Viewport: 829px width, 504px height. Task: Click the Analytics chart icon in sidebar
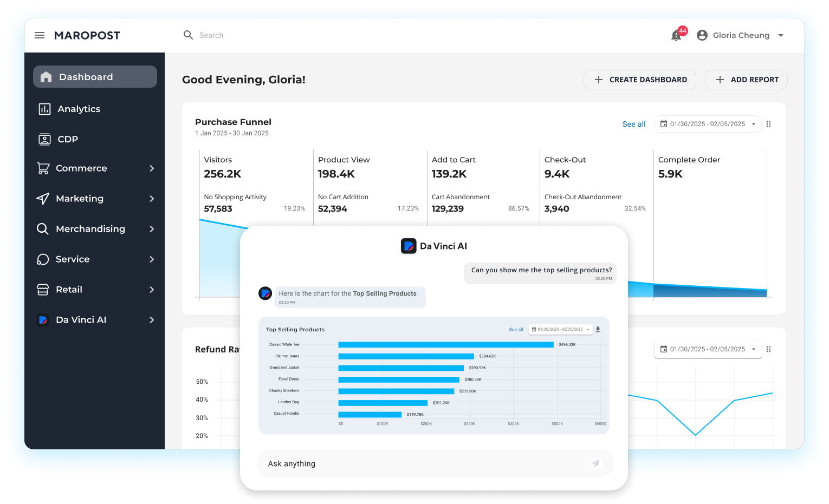point(44,109)
